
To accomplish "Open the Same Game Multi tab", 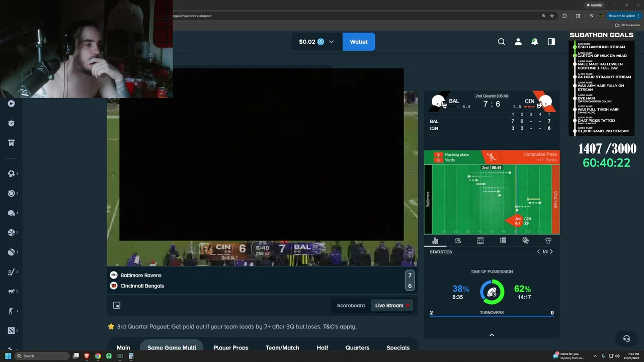I will pos(172,347).
